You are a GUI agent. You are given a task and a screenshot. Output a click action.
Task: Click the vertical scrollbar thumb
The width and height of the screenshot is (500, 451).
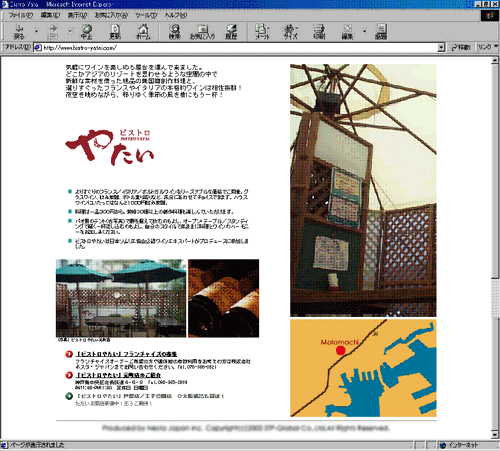click(495, 171)
